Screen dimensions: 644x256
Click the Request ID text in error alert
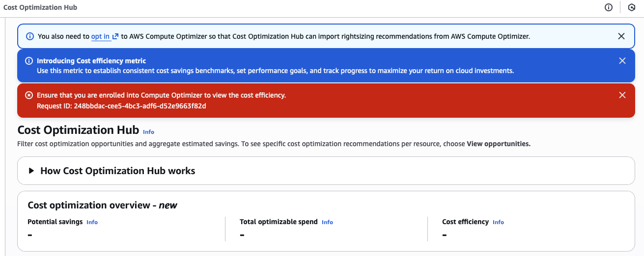[121, 106]
